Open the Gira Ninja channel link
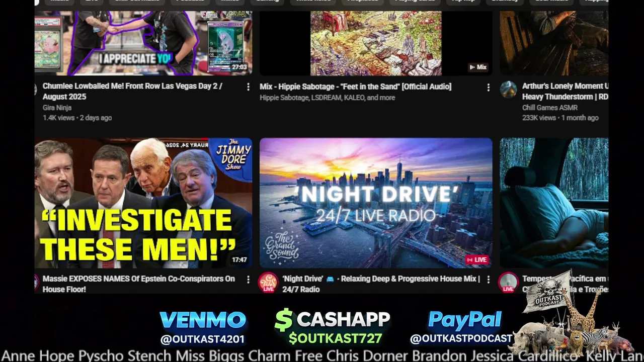 [57, 108]
